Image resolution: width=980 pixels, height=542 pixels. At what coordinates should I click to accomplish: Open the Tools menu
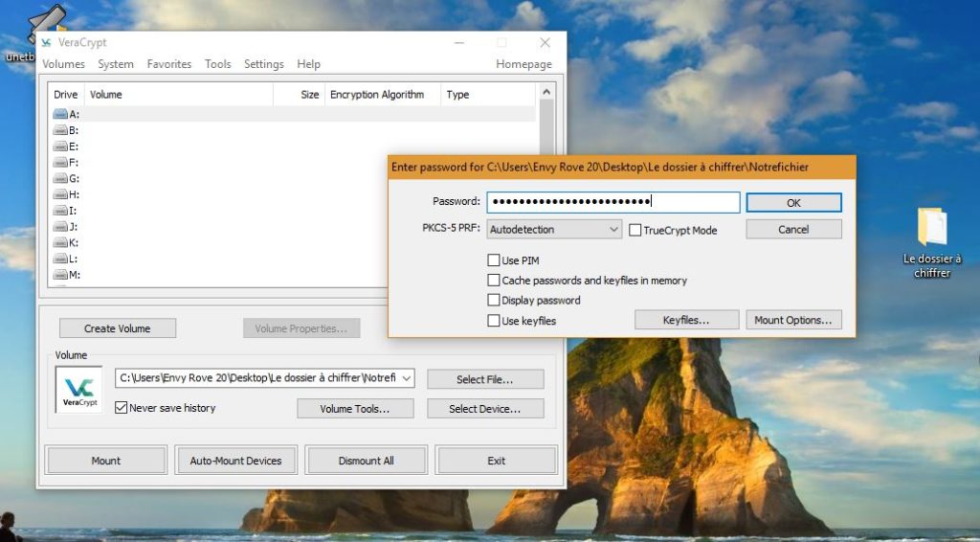coord(217,64)
